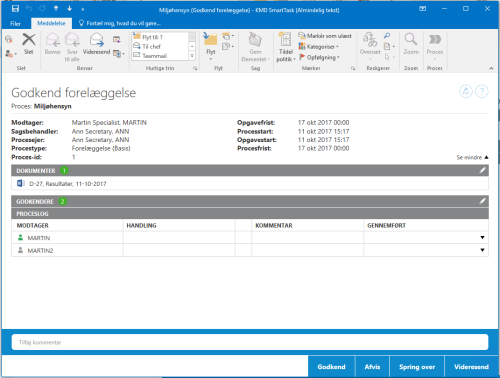The height and width of the screenshot is (378, 500).
Task: Click the Tildel politik icon
Action: tap(285, 40)
